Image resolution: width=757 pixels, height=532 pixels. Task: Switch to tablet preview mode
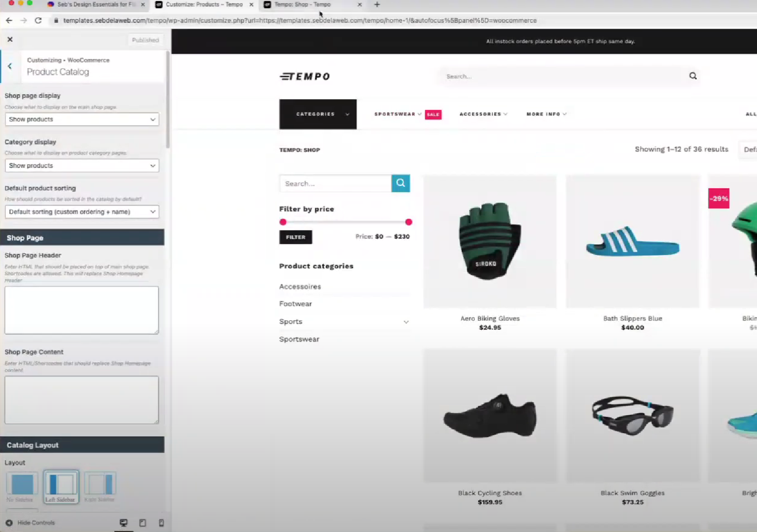coord(142,522)
